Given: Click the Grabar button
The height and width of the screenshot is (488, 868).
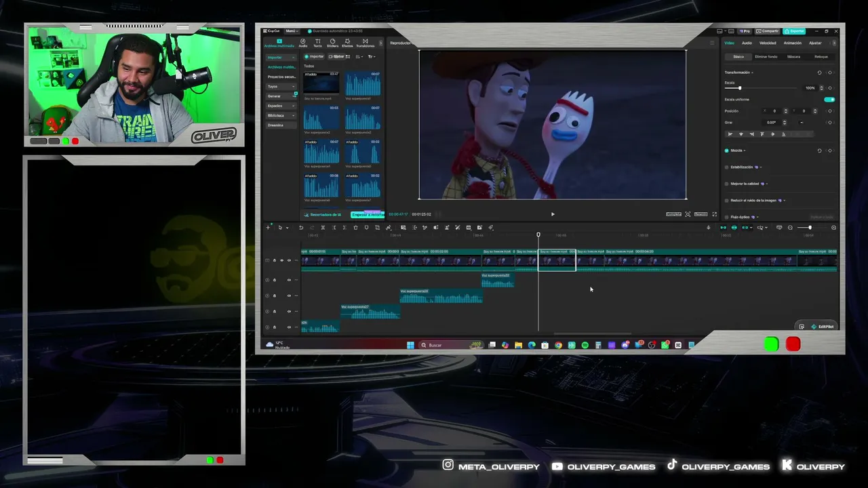Looking at the screenshot, I should coord(337,57).
